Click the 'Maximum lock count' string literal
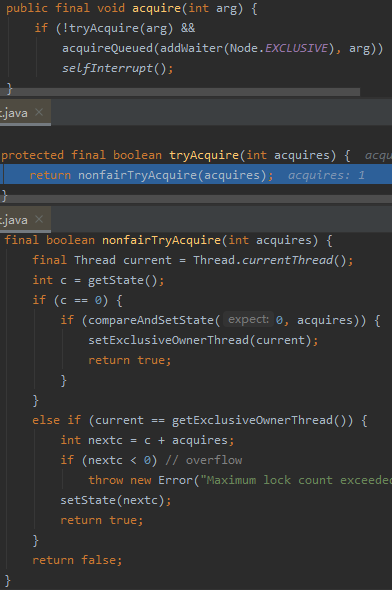 (x=296, y=480)
